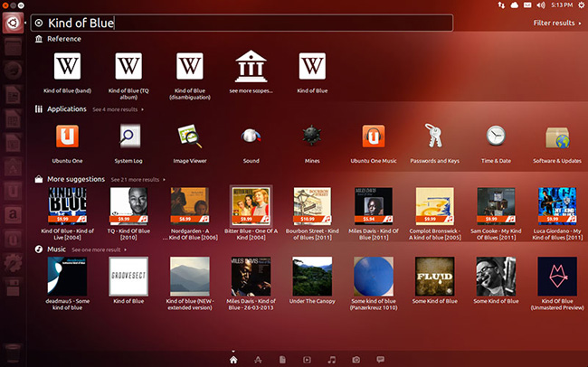The height and width of the screenshot is (367, 588).
Task: Open the Trash in the launcher
Action: 13,353
